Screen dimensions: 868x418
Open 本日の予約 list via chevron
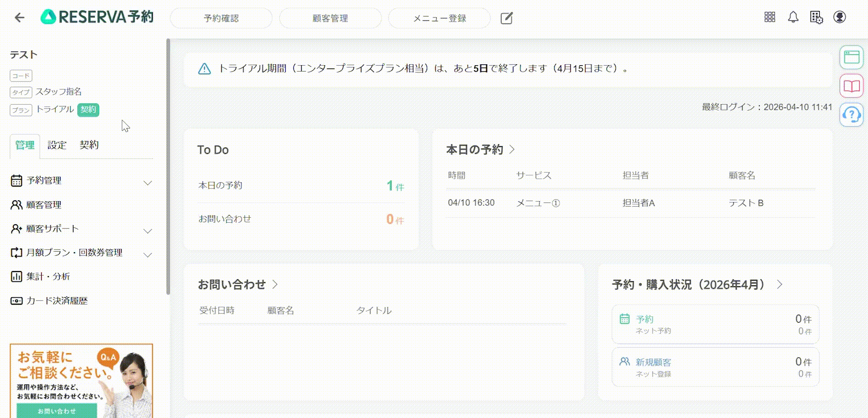(512, 149)
